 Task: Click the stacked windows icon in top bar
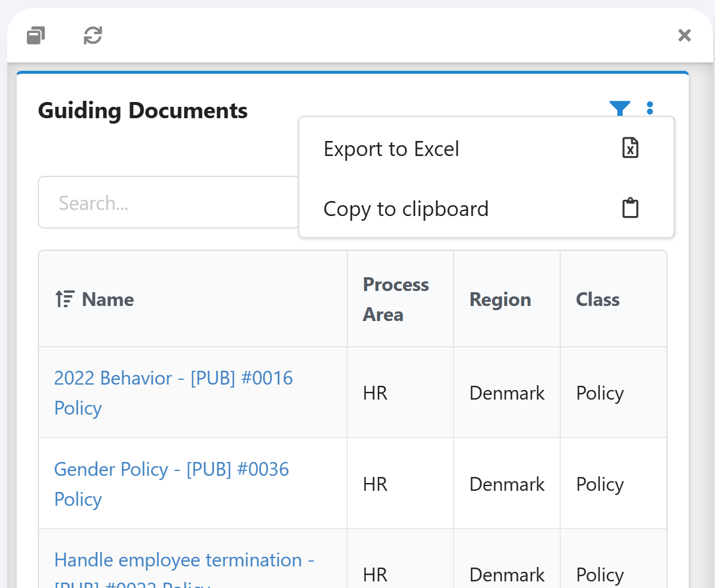[x=36, y=35]
